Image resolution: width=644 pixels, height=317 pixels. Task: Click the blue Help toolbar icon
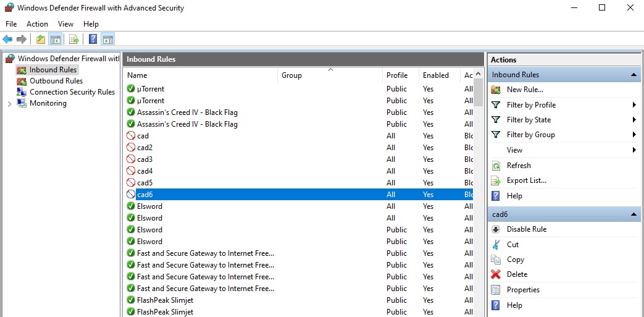tap(93, 40)
